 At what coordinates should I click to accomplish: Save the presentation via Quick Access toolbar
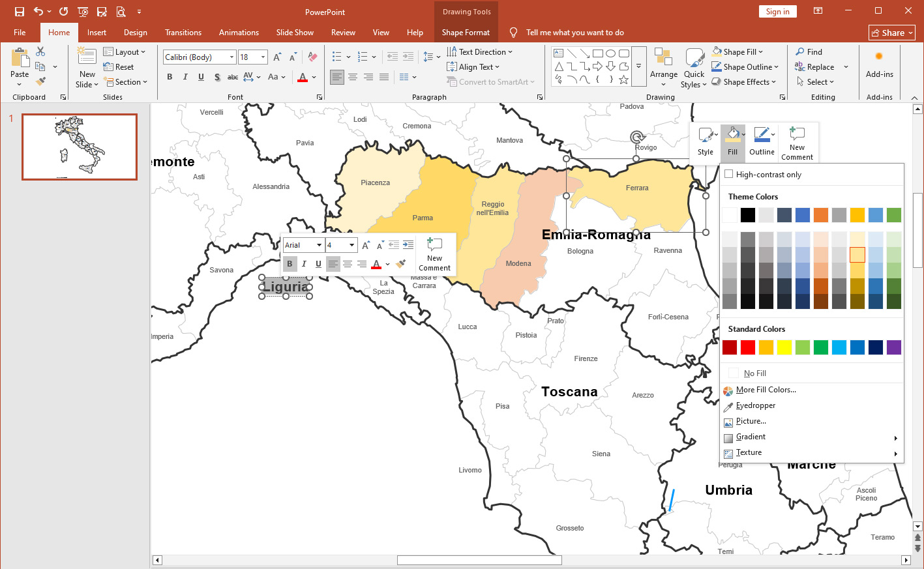coord(19,11)
